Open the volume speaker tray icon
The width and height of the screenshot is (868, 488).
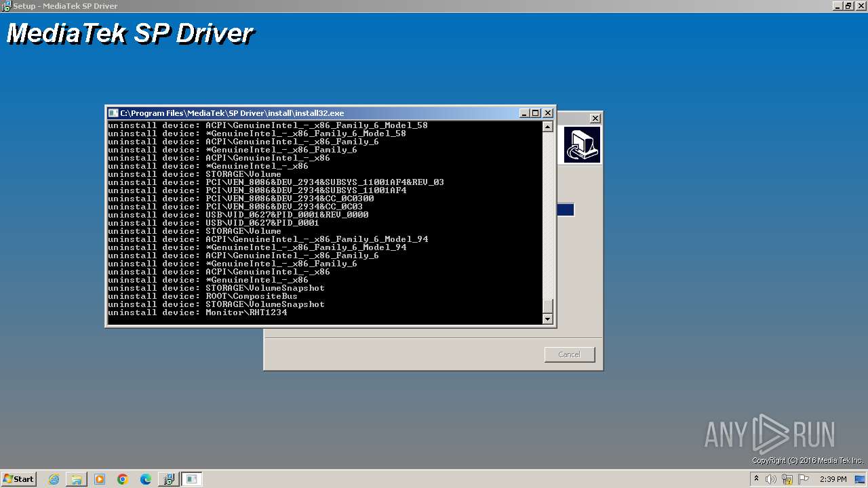(x=771, y=479)
